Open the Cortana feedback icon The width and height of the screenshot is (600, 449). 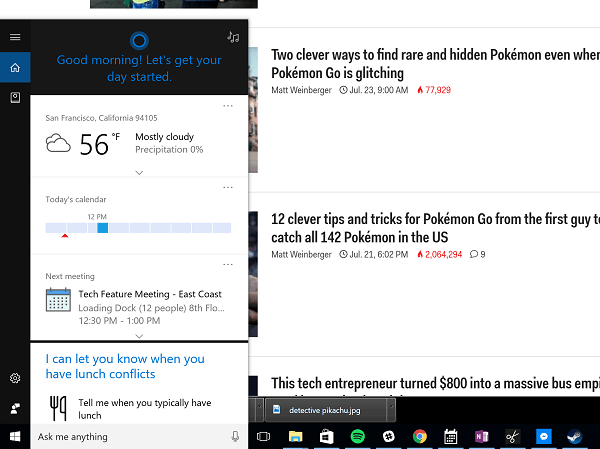pyautogui.click(x=15, y=408)
